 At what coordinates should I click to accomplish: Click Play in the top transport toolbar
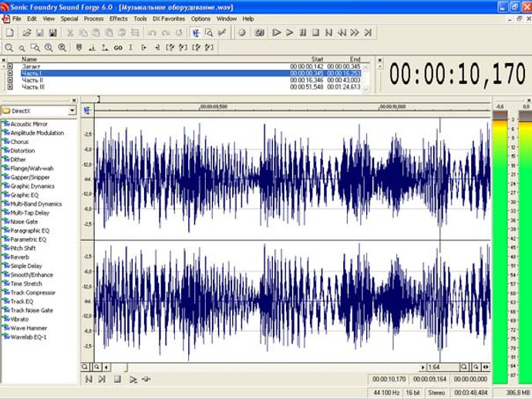coord(289,33)
